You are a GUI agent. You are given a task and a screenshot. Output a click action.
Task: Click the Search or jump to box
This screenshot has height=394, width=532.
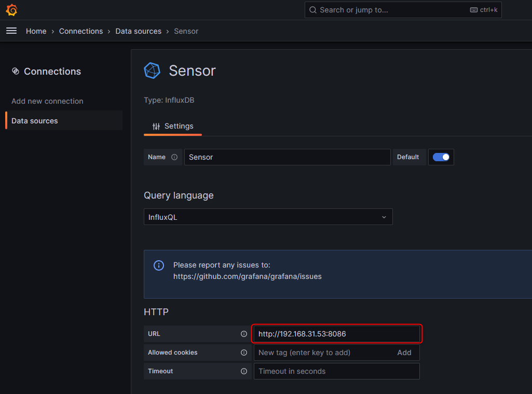[403, 10]
